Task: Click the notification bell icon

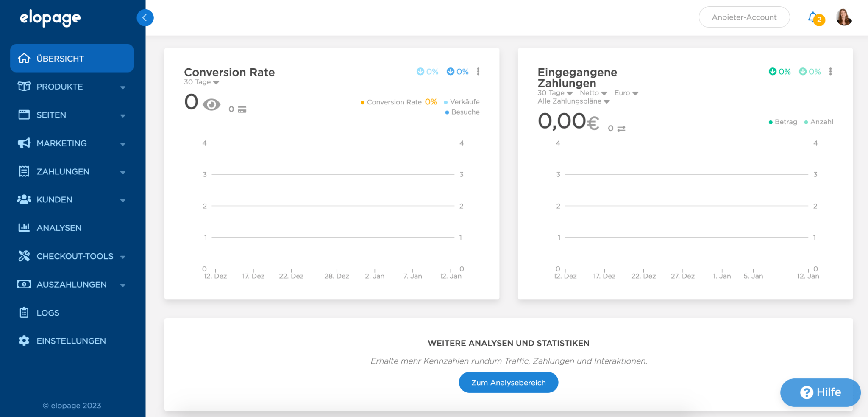Action: click(813, 17)
